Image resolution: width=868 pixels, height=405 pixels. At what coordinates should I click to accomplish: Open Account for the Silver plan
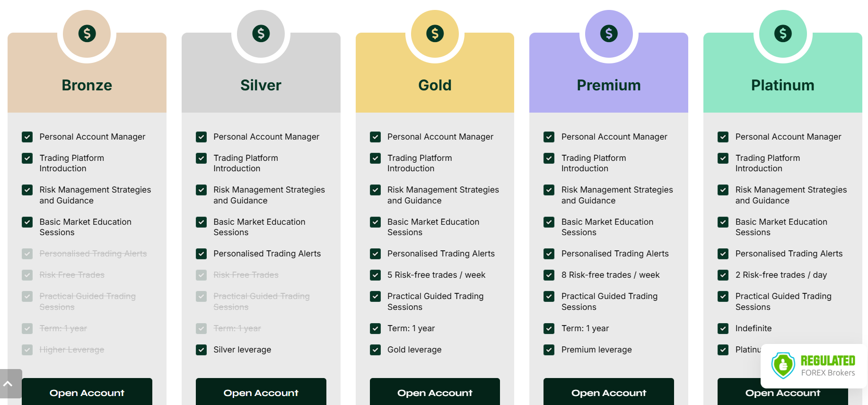pyautogui.click(x=261, y=392)
